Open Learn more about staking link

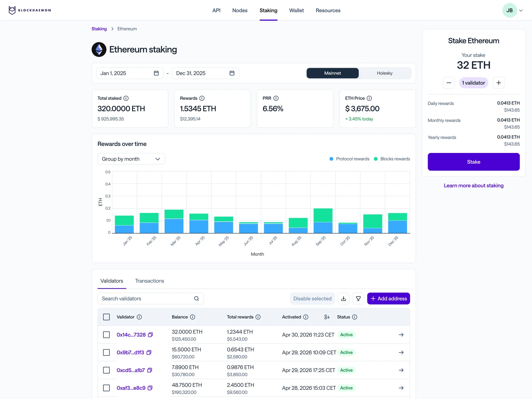tap(473, 186)
